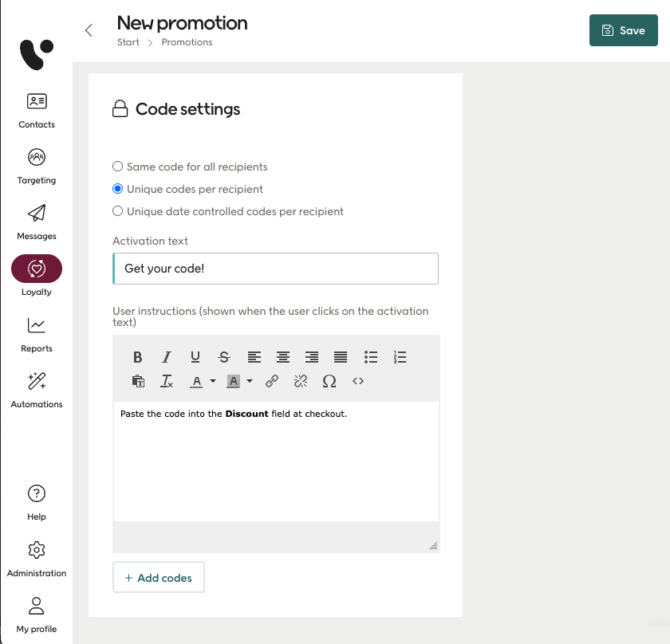Open the text color dropdown arrow
Screen dimensions: 670x644
click(x=211, y=381)
